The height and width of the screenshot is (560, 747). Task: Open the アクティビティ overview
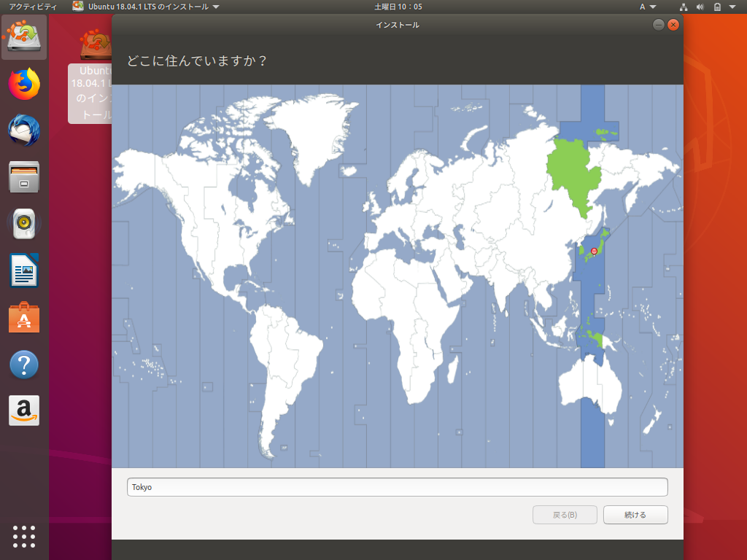click(x=32, y=7)
